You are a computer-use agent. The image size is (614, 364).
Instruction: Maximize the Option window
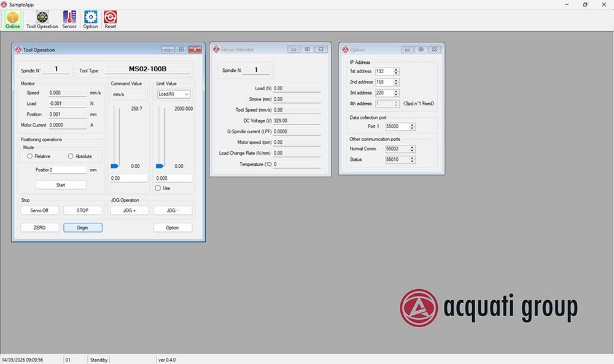coord(421,50)
